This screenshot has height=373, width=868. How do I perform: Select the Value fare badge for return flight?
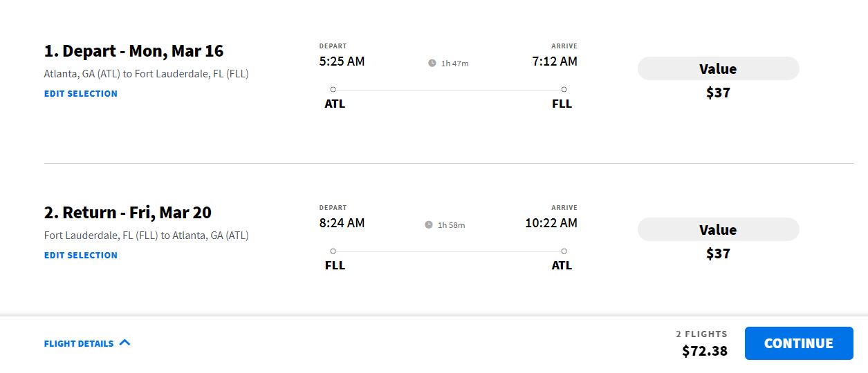click(x=718, y=230)
